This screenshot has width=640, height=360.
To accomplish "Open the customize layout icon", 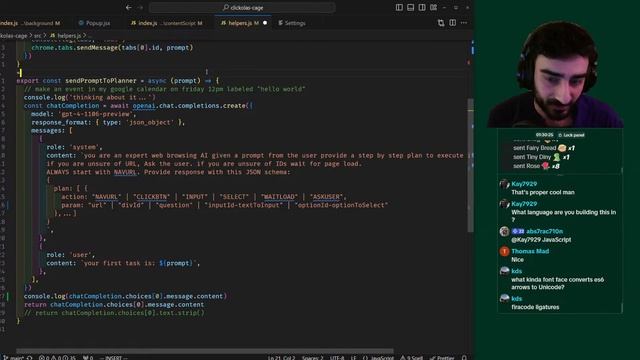I will click(433, 7).
